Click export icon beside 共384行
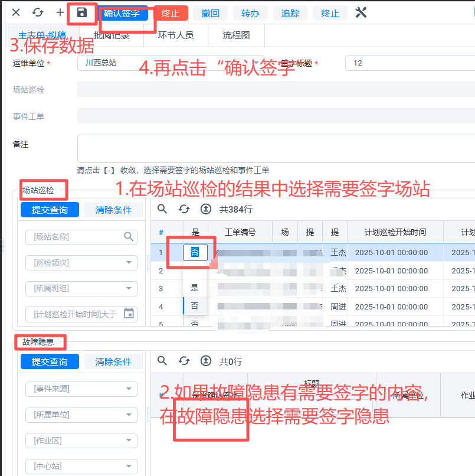The width and height of the screenshot is (475, 476). pos(205,209)
